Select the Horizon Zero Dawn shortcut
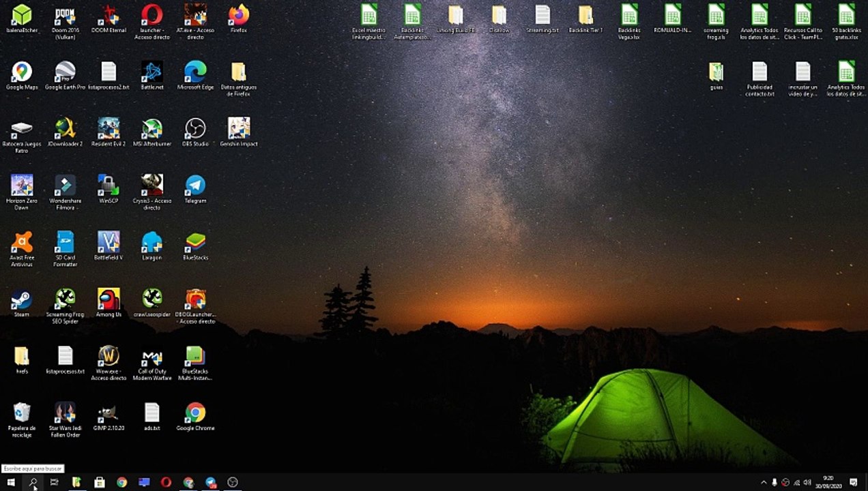 [22, 192]
